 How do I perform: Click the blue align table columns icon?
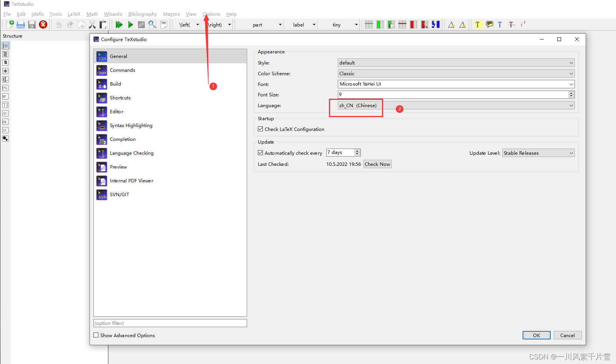[x=435, y=25]
